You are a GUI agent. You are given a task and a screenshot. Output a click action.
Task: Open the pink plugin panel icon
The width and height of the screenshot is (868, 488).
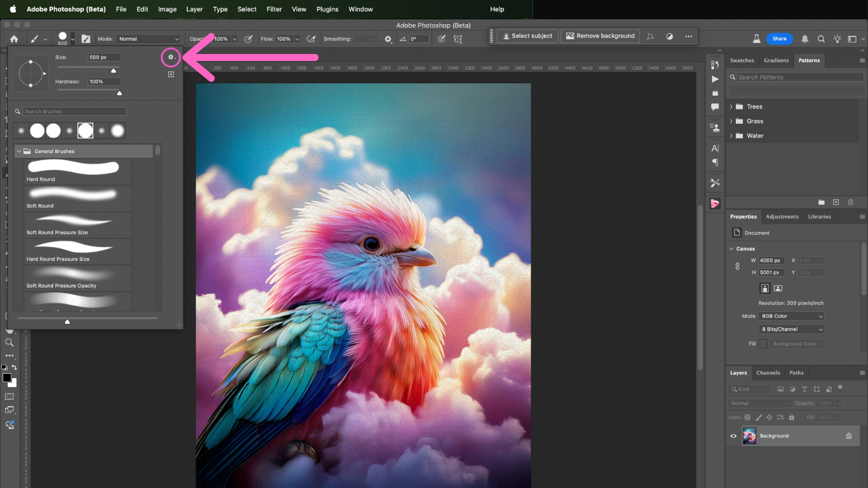coord(715,203)
